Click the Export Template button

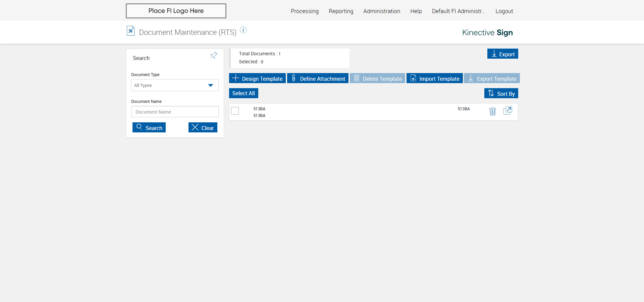click(x=492, y=78)
